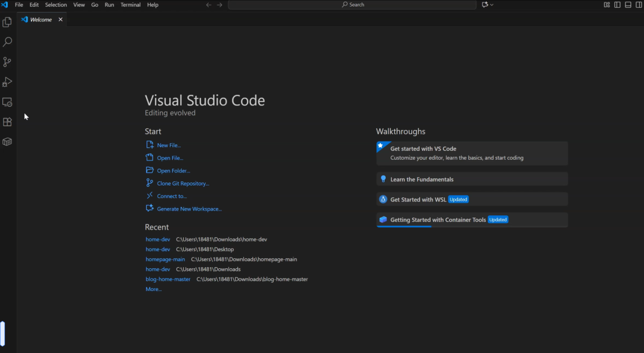
Task: Click the WSL penguin icon
Action: pyautogui.click(x=383, y=199)
